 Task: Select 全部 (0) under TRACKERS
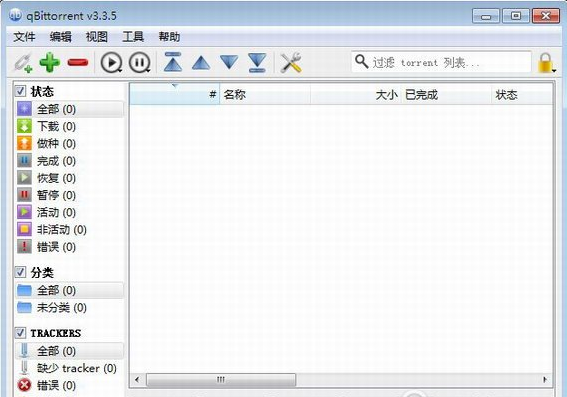click(x=69, y=351)
